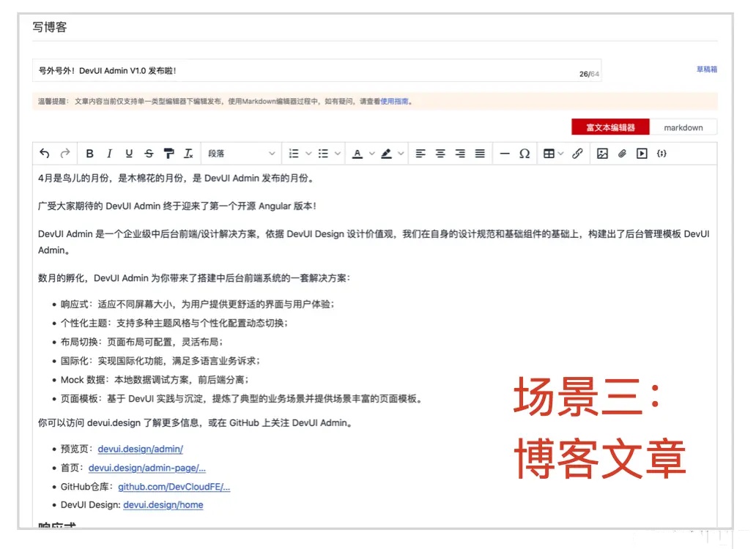Open the 草稿箱 drafts link
The width and height of the screenshot is (756, 549).
[x=706, y=70]
